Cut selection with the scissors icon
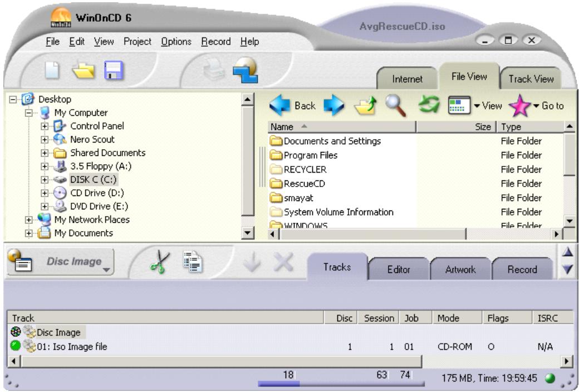The image size is (584, 392). point(160,262)
